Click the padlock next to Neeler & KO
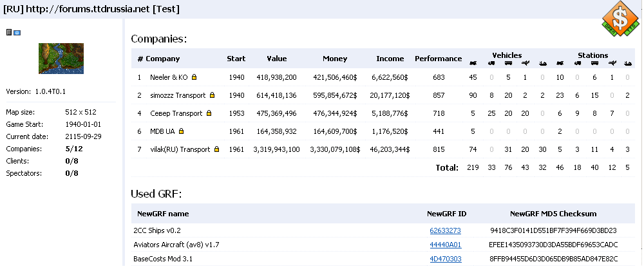This screenshot has height=271, width=644. pos(194,77)
